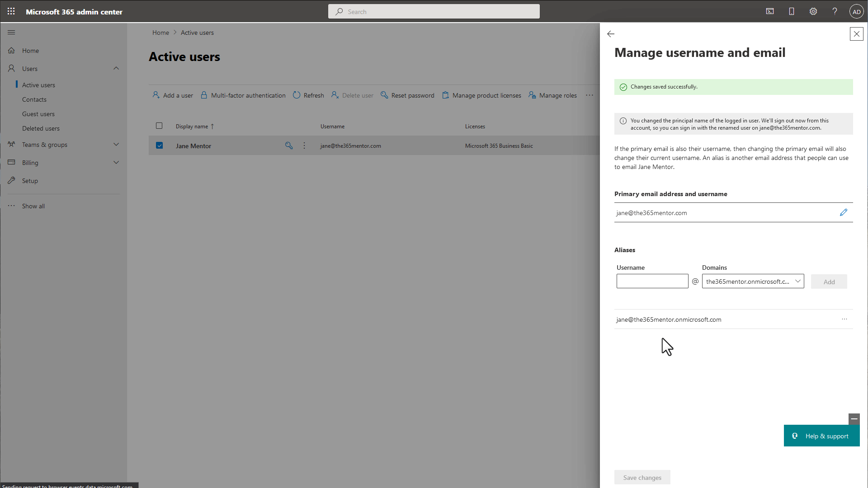Click the Add alias button
Viewport: 868px width, 488px height.
[x=829, y=281]
